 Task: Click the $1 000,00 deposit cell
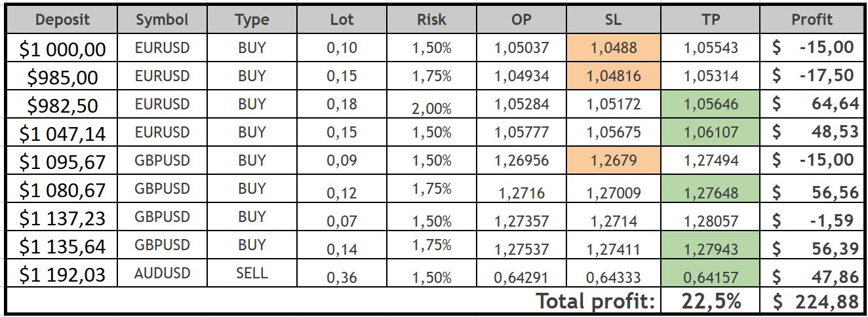coord(62,47)
